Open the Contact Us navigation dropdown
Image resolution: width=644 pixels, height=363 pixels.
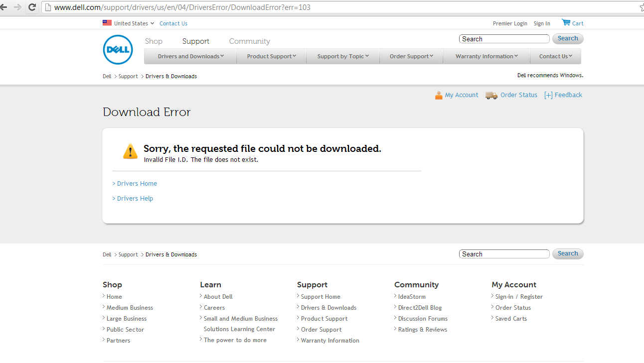click(x=556, y=56)
